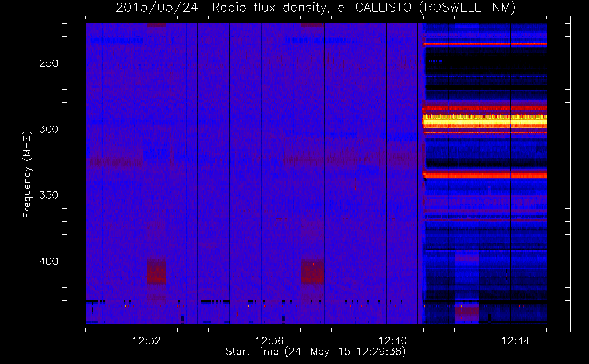This screenshot has width=589, height=364.
Task: Select the 'Frequency (MHZ)' axis label
Action: tap(27, 175)
